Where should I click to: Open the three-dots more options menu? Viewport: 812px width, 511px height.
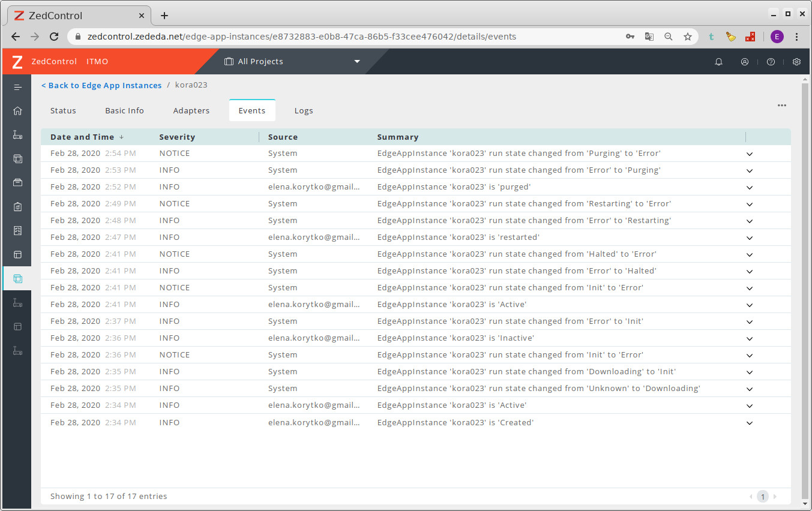coord(781,106)
